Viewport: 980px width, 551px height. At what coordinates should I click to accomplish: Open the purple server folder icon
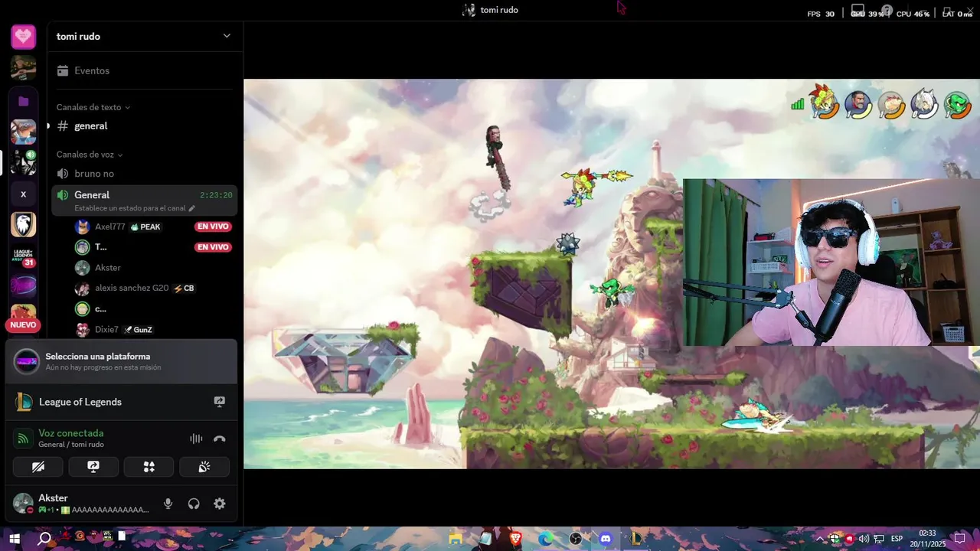(x=23, y=101)
